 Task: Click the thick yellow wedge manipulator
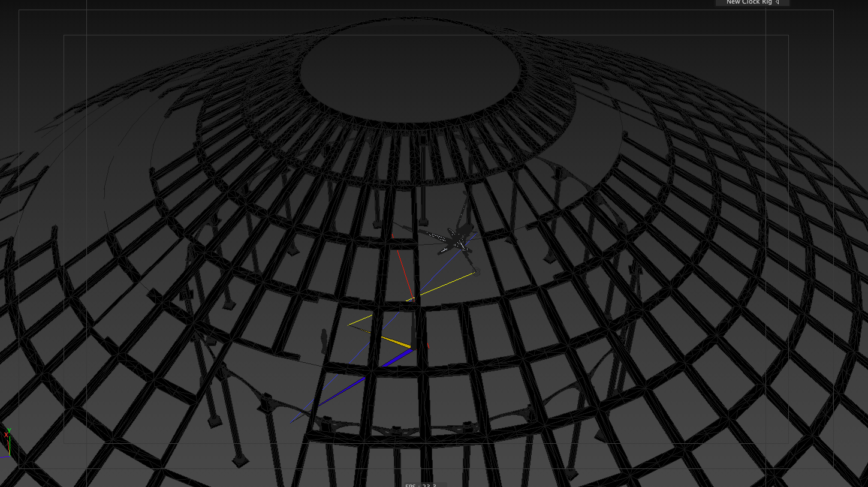396,341
